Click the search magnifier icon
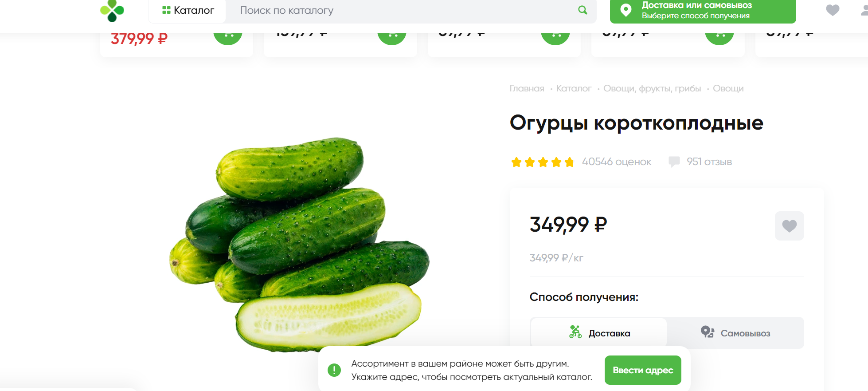This screenshot has height=391, width=868. 583,10
